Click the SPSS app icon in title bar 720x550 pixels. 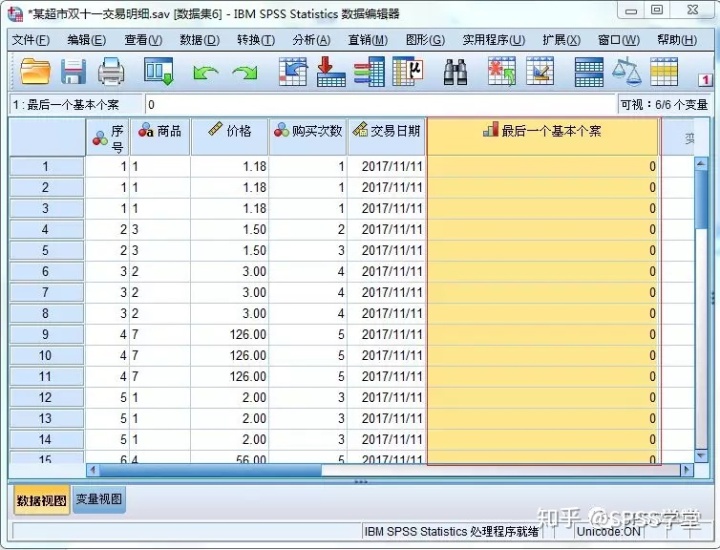pyautogui.click(x=15, y=13)
